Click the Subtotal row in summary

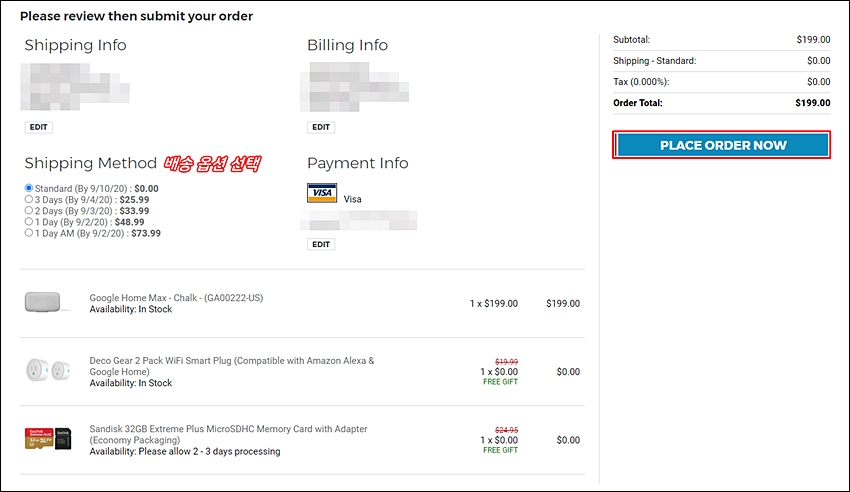(x=720, y=40)
